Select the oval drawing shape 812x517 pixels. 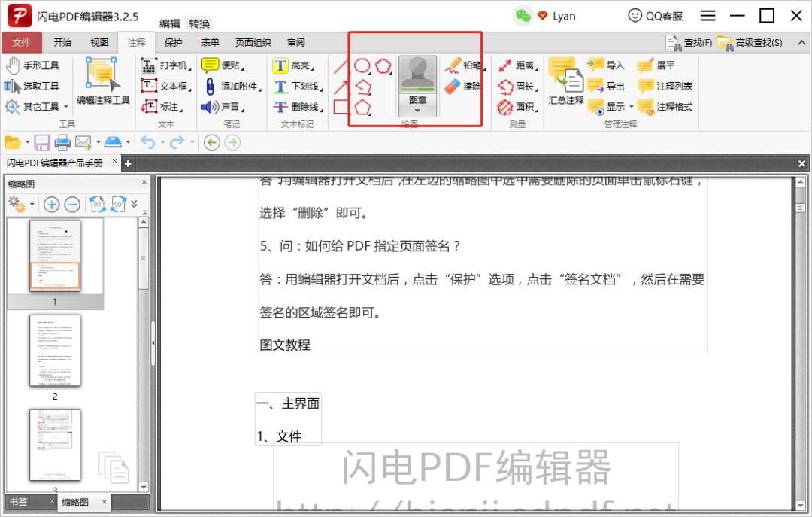(x=362, y=66)
